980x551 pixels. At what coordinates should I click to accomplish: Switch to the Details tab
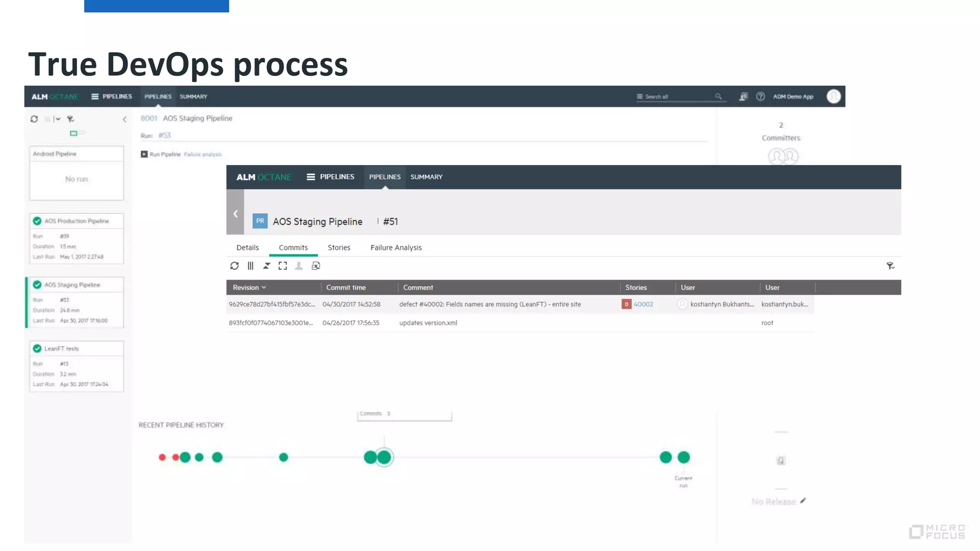click(247, 248)
